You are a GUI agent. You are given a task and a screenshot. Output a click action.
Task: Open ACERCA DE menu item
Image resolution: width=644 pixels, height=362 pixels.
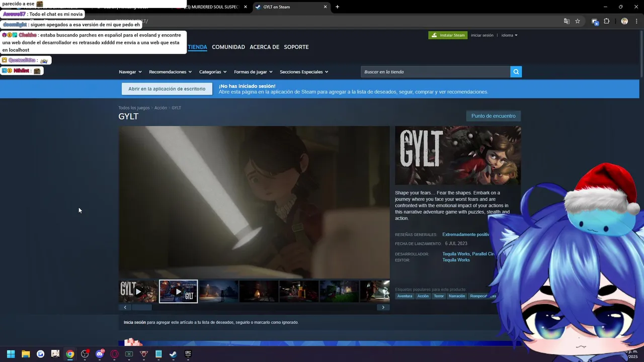(x=264, y=47)
